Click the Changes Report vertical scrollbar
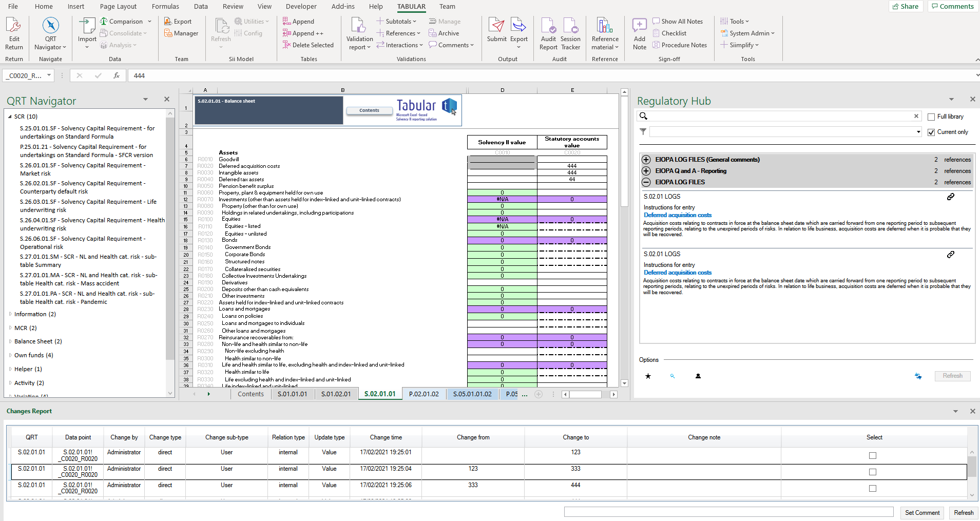Viewport: 980px width, 521px height. 971,467
